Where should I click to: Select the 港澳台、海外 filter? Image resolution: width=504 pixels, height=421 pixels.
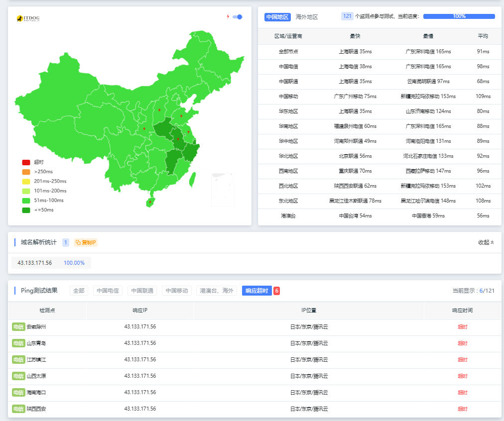pos(217,291)
